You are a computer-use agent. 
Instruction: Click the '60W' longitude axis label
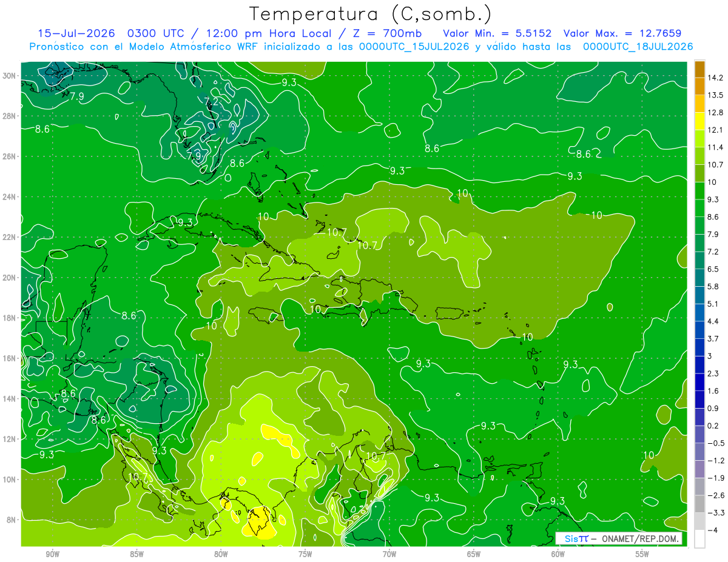[558, 554]
